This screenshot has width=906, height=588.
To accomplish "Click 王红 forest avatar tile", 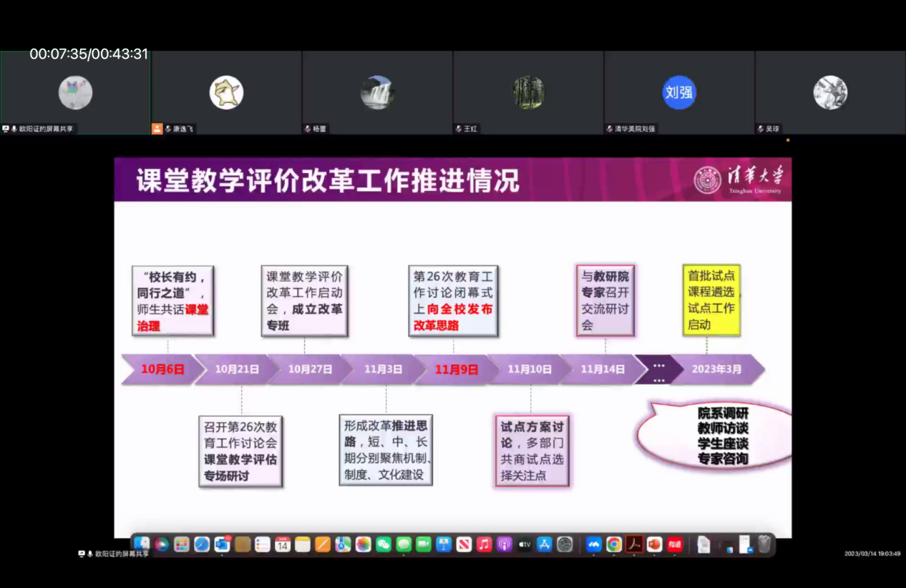I will point(528,92).
